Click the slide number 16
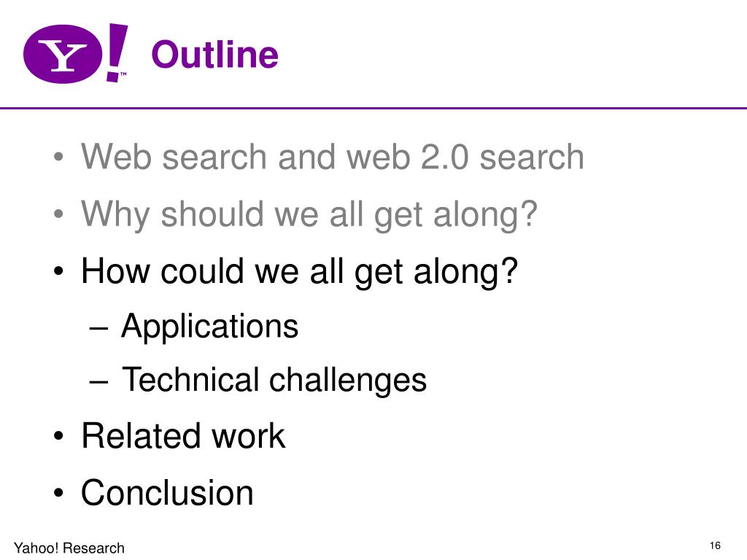 coord(715,545)
